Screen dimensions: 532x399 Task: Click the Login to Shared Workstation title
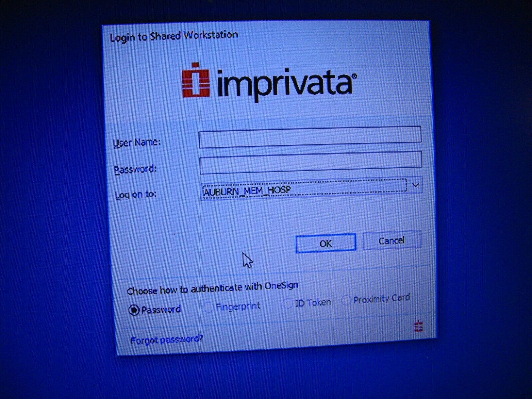(x=174, y=36)
